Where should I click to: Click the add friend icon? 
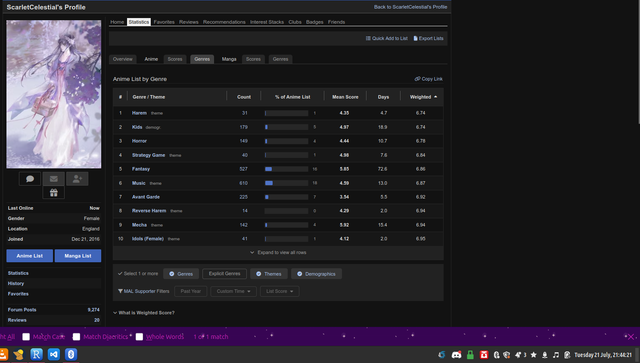pyautogui.click(x=77, y=179)
